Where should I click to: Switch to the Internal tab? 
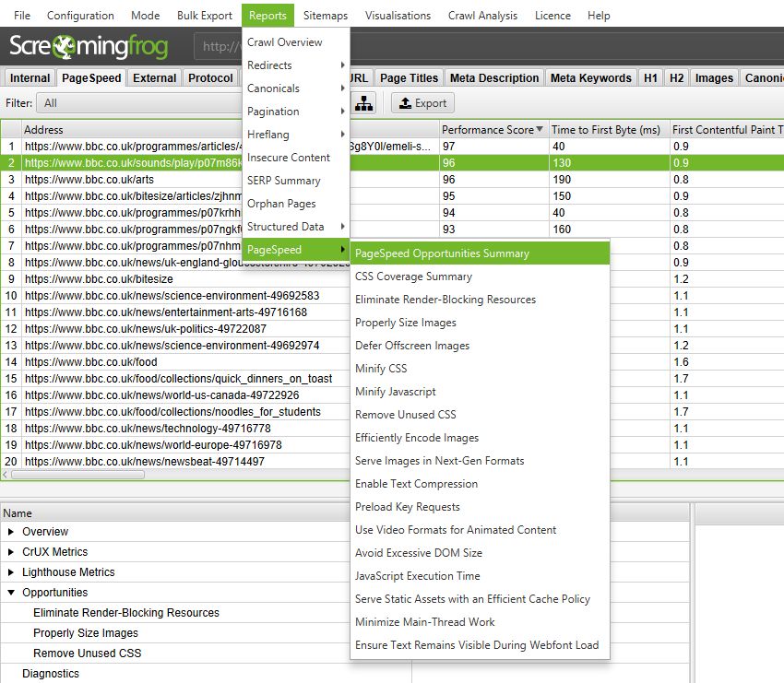[29, 77]
